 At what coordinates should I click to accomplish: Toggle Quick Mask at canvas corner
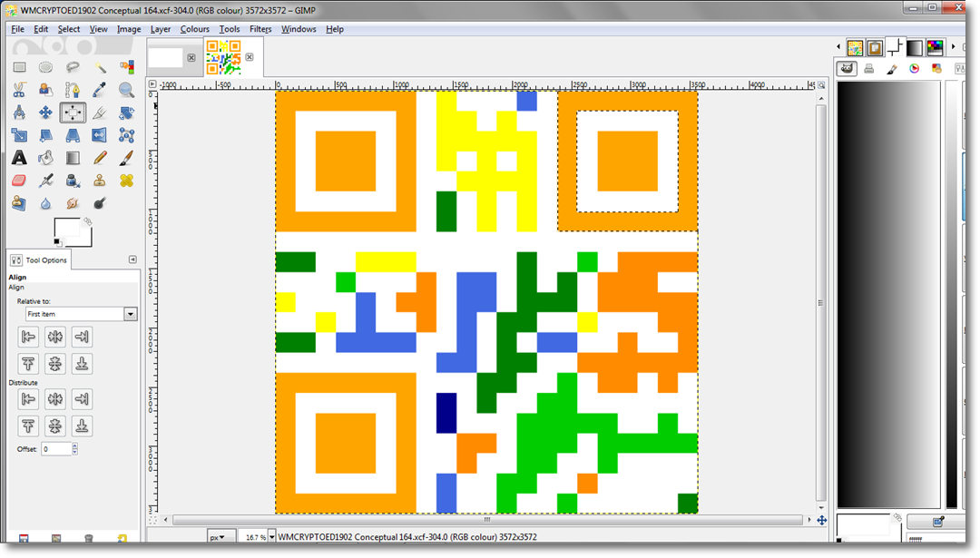click(x=153, y=520)
